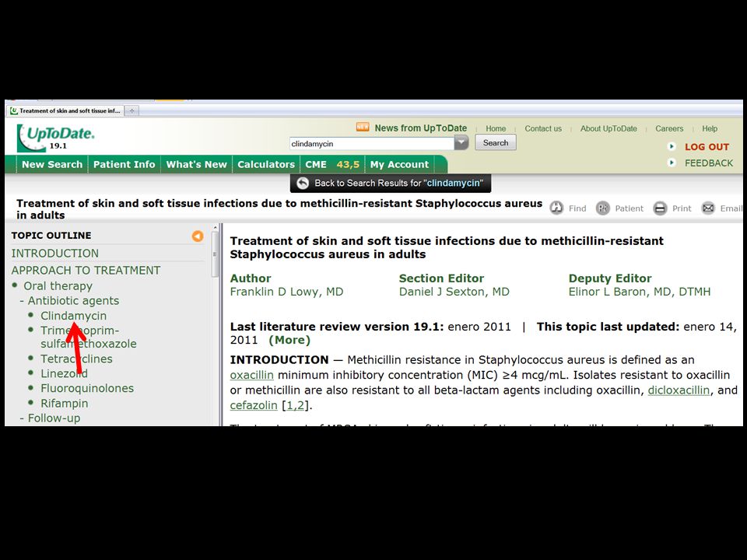Collapse topic outline with orange arrow
747x560 pixels.
[x=198, y=236]
